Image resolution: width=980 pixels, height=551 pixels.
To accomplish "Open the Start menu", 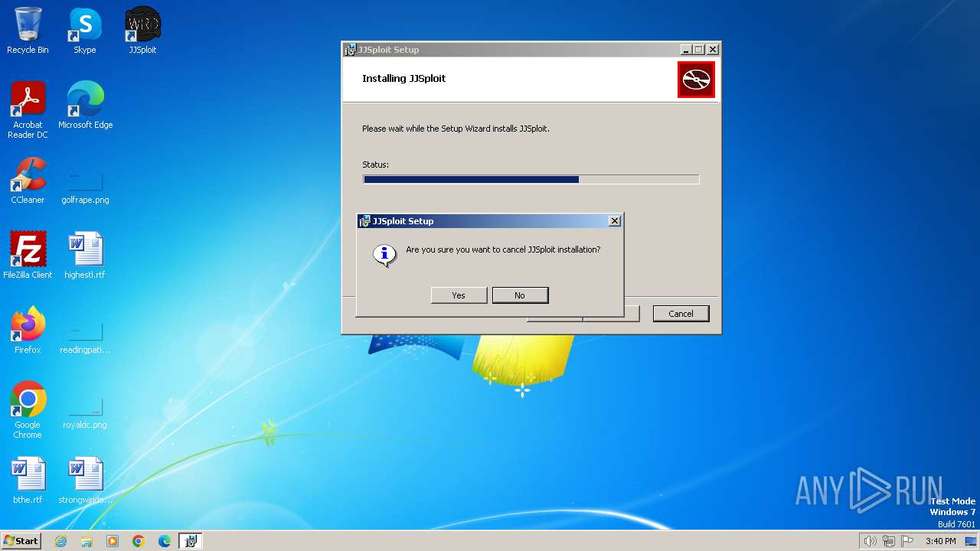I will click(21, 540).
